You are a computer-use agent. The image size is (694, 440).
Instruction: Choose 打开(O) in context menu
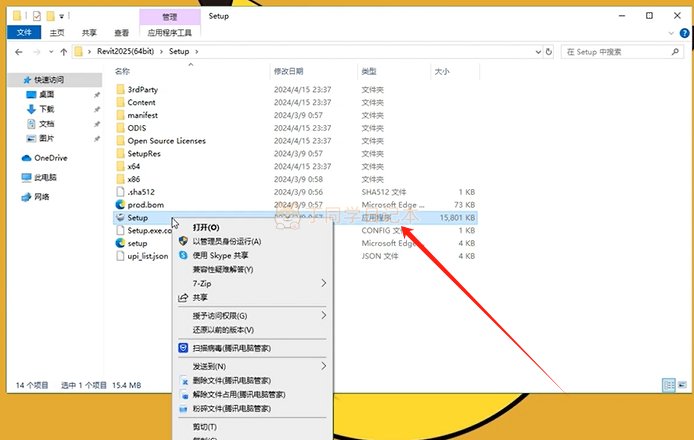[x=206, y=228]
